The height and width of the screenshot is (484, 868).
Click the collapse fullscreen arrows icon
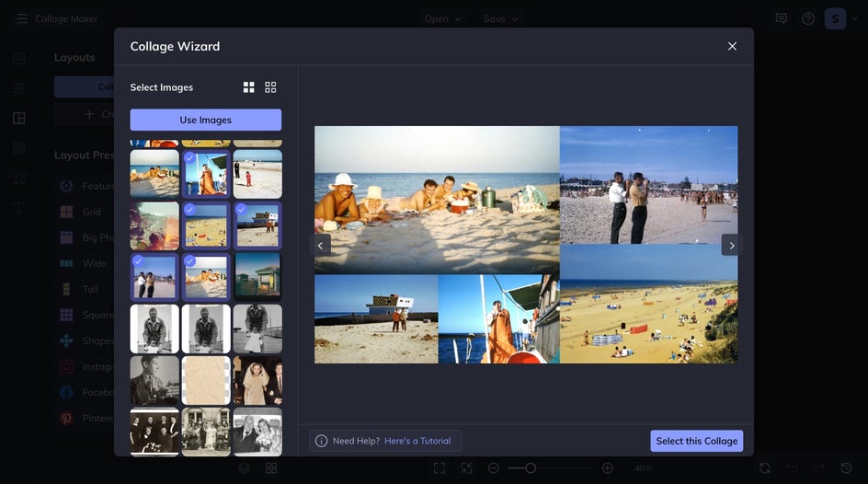pos(467,468)
